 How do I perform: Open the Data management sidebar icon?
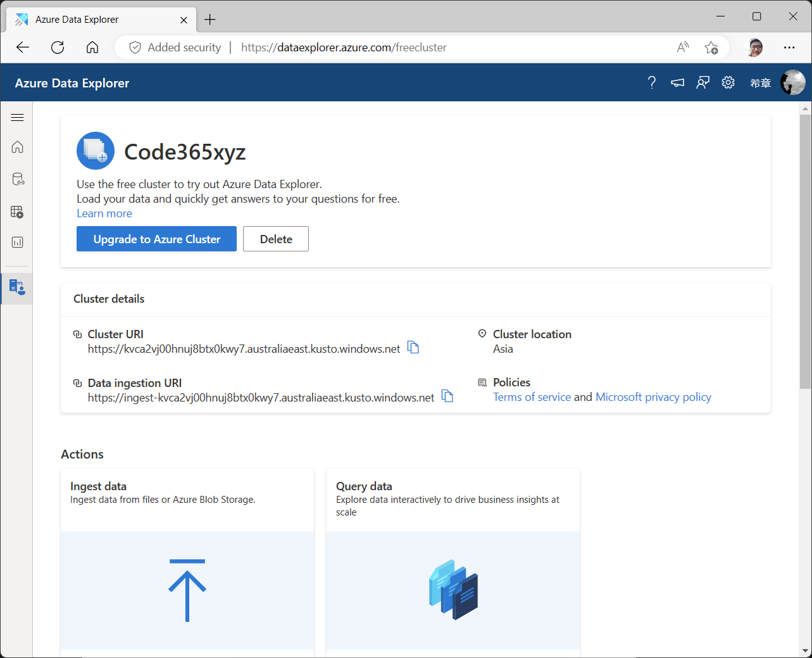click(x=18, y=179)
